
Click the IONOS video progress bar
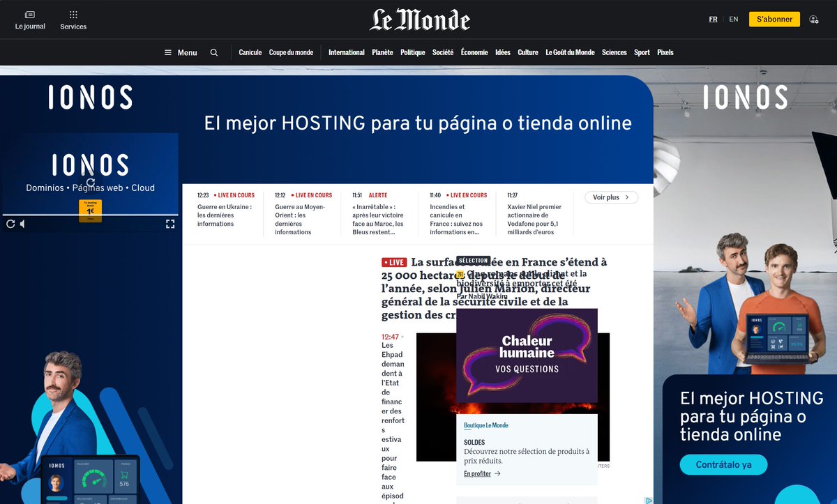pos(90,215)
